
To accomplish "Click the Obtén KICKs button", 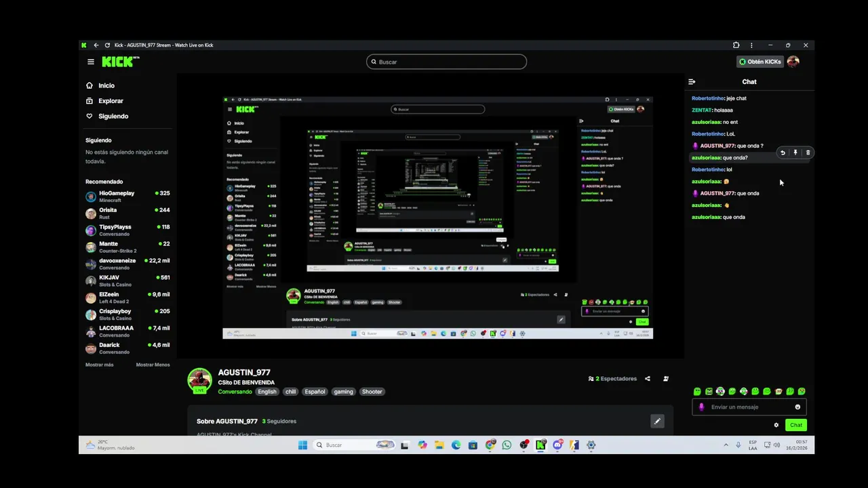I will 759,62.
